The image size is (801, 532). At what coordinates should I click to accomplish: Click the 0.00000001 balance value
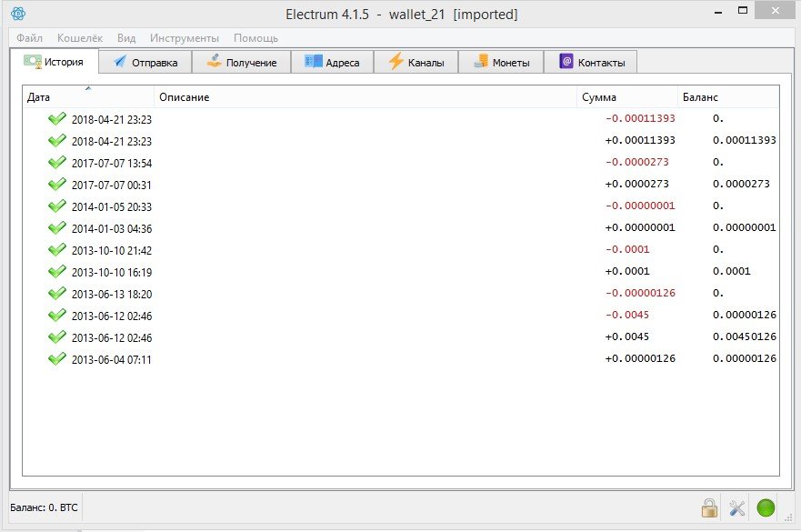click(x=745, y=227)
